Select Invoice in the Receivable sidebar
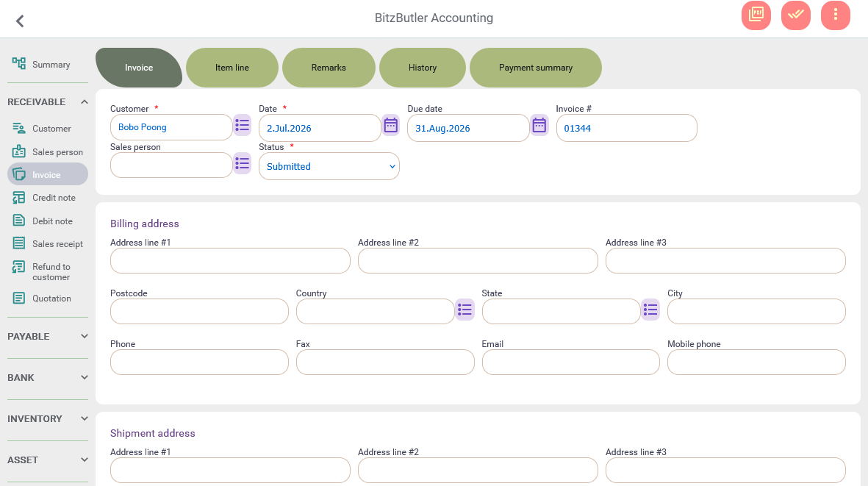The image size is (868, 486). point(48,174)
